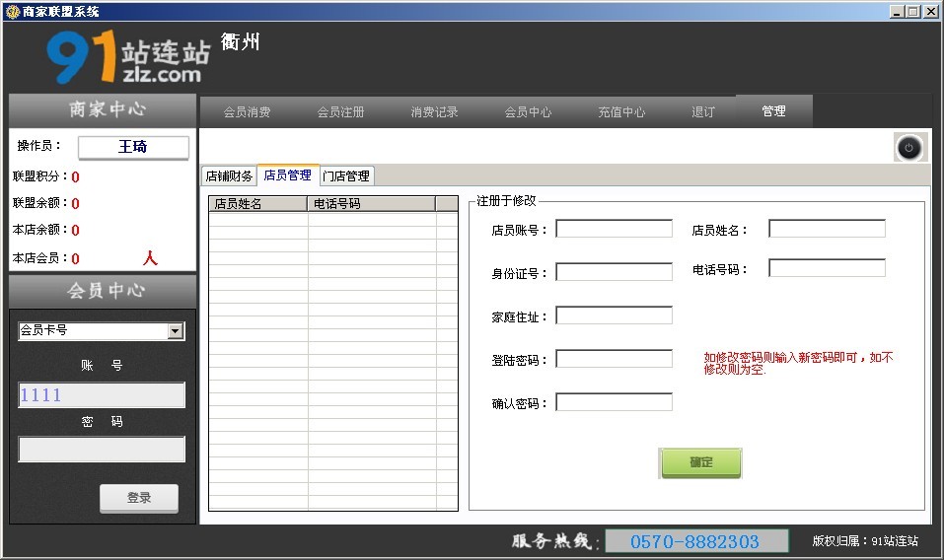
Task: Click the power icon button
Action: 909,148
